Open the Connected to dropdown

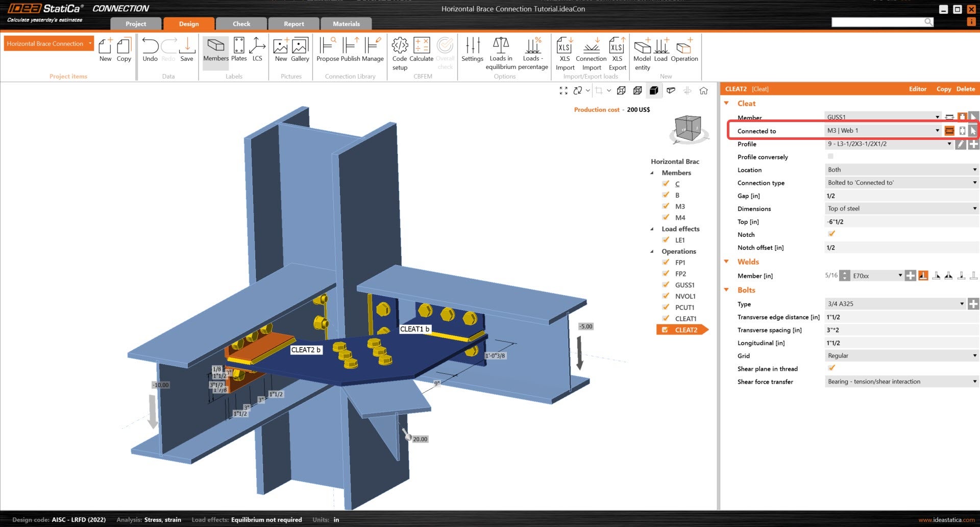click(883, 131)
